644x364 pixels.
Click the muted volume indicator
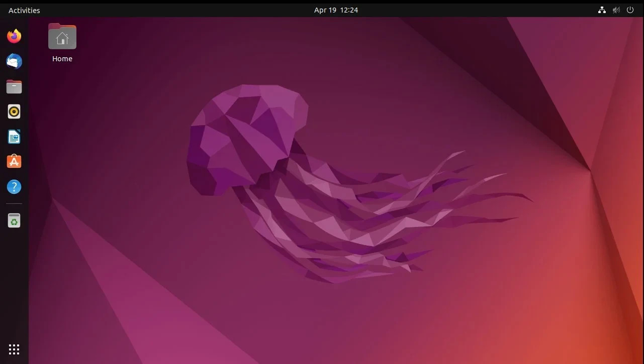(x=616, y=10)
